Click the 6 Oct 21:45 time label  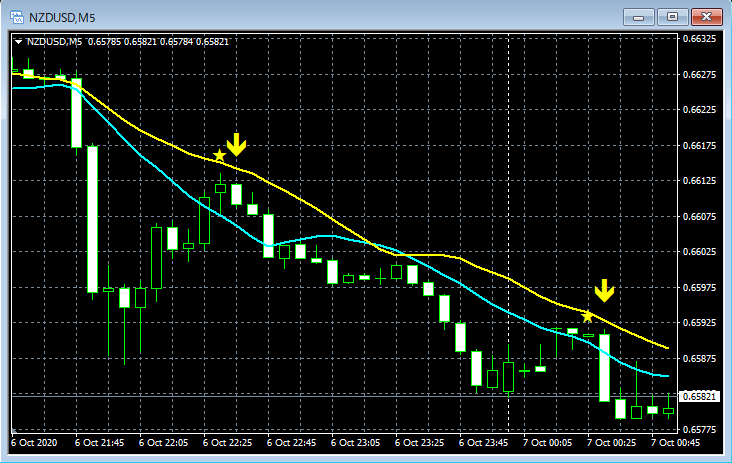99,442
